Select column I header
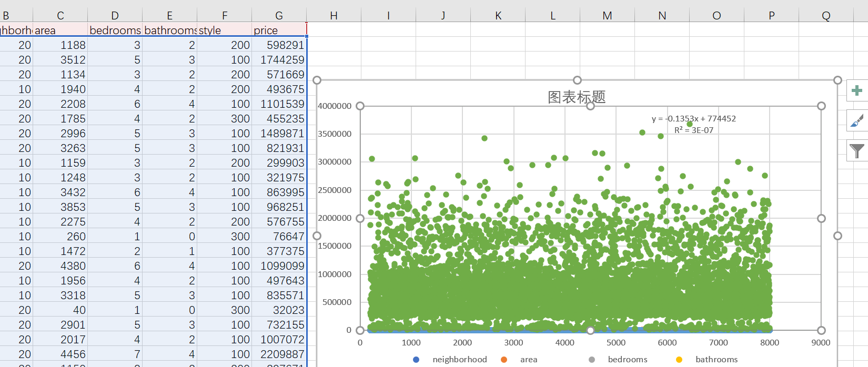Screen dimensions: 868x367 pos(388,15)
